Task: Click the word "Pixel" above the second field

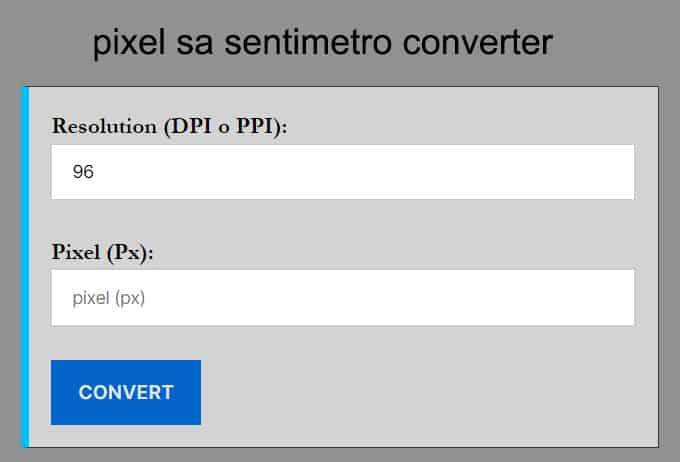Action: (76, 251)
